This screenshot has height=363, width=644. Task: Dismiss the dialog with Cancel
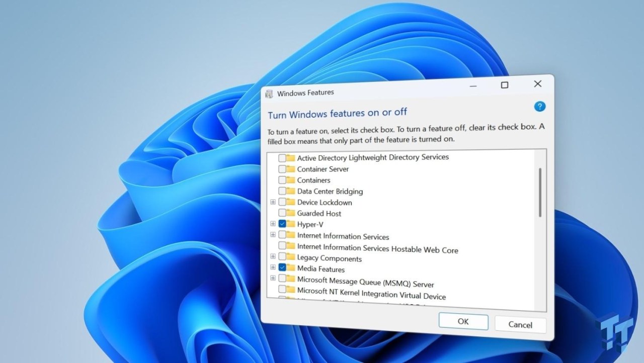520,324
